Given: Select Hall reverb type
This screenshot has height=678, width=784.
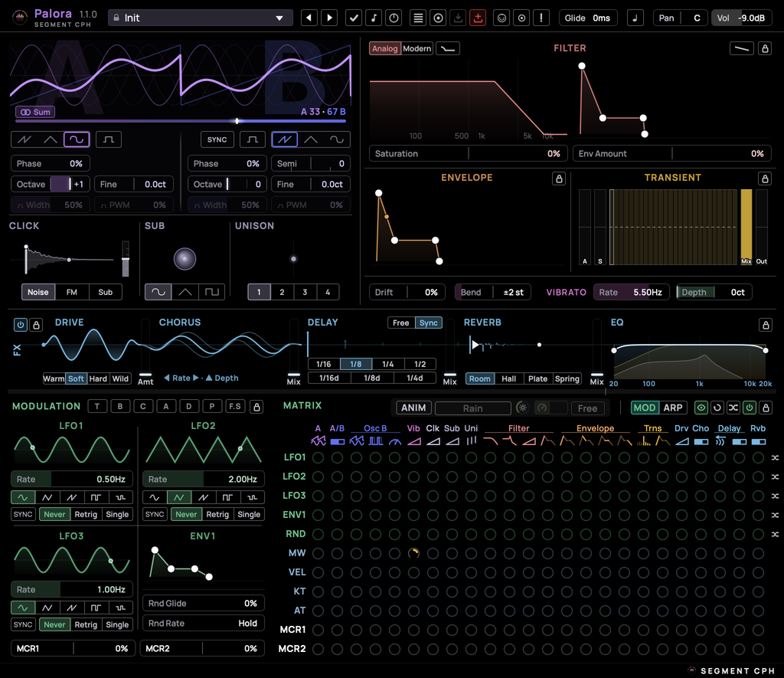Looking at the screenshot, I should click(x=508, y=378).
